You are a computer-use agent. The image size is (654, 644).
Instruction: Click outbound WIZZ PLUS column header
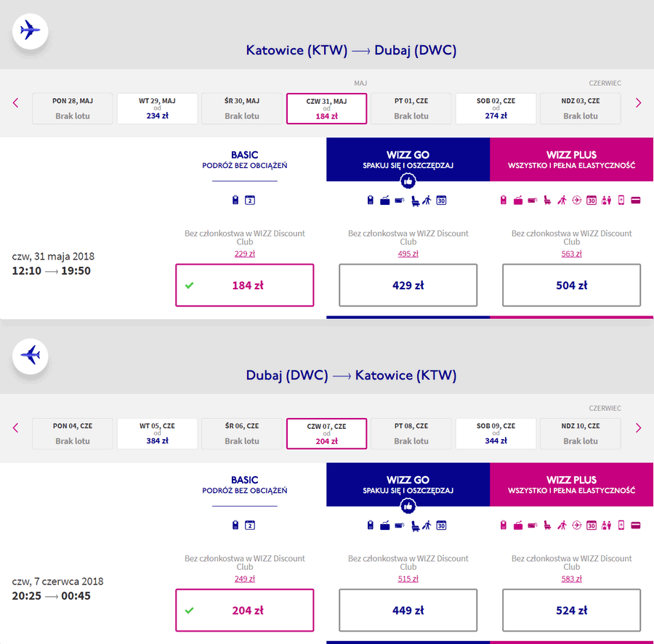[x=571, y=159]
